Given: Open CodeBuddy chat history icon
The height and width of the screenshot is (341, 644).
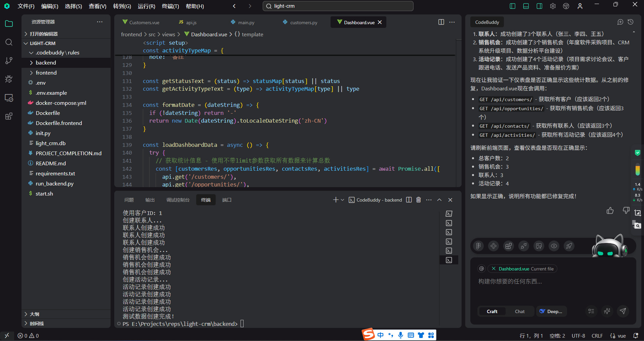Looking at the screenshot, I should 631,22.
